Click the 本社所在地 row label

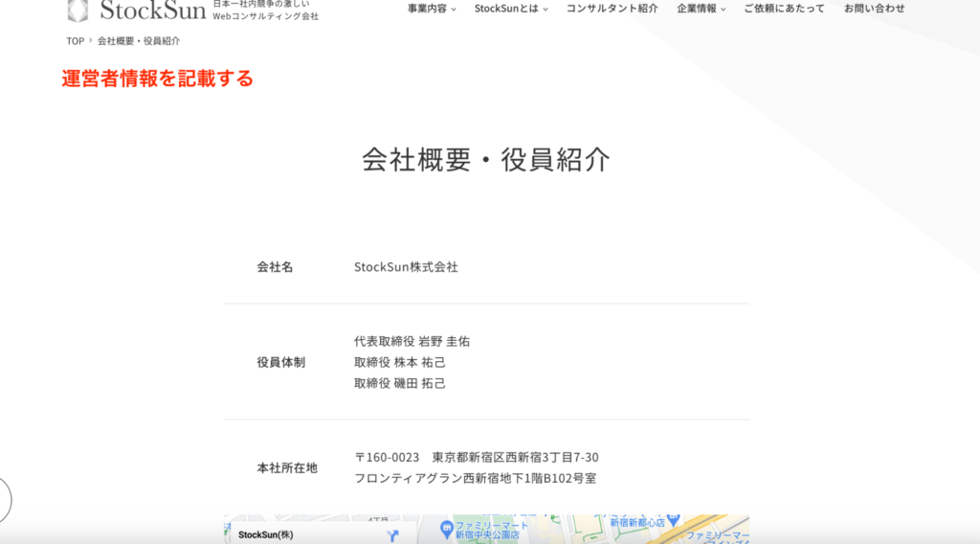point(287,467)
